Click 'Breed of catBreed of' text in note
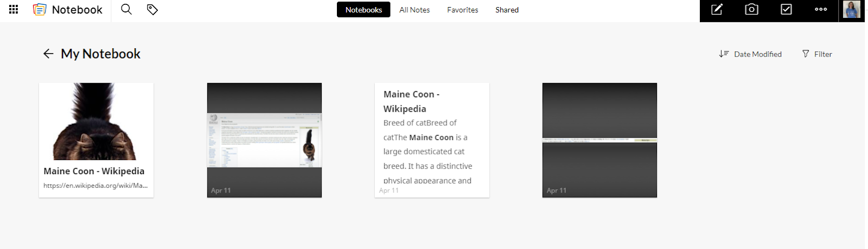Screen dimensions: 868x249 [x=420, y=123]
